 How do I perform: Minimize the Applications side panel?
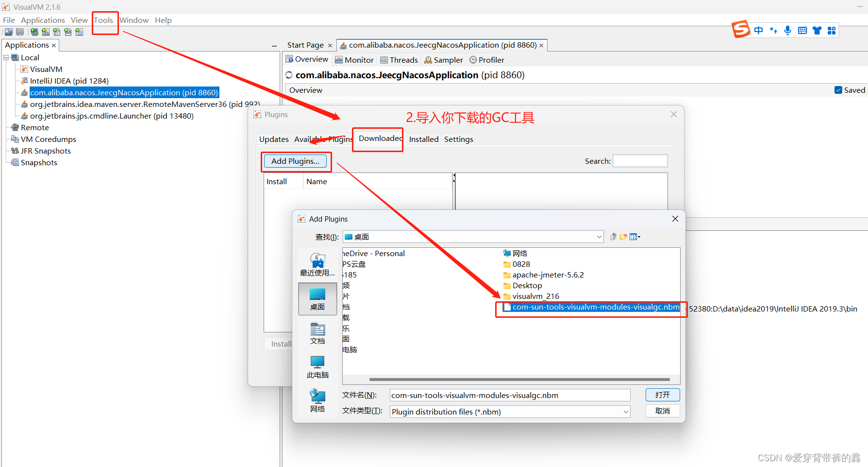point(274,46)
